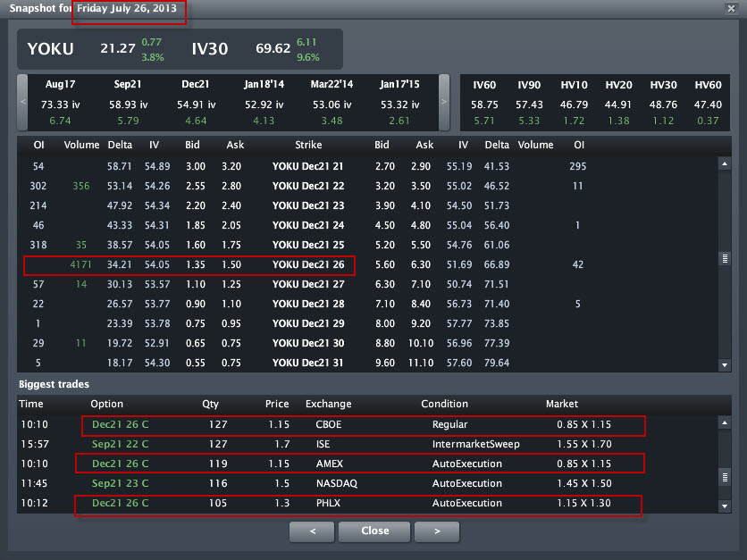
Task: Click the HV10 value 46.79
Action: (574, 104)
